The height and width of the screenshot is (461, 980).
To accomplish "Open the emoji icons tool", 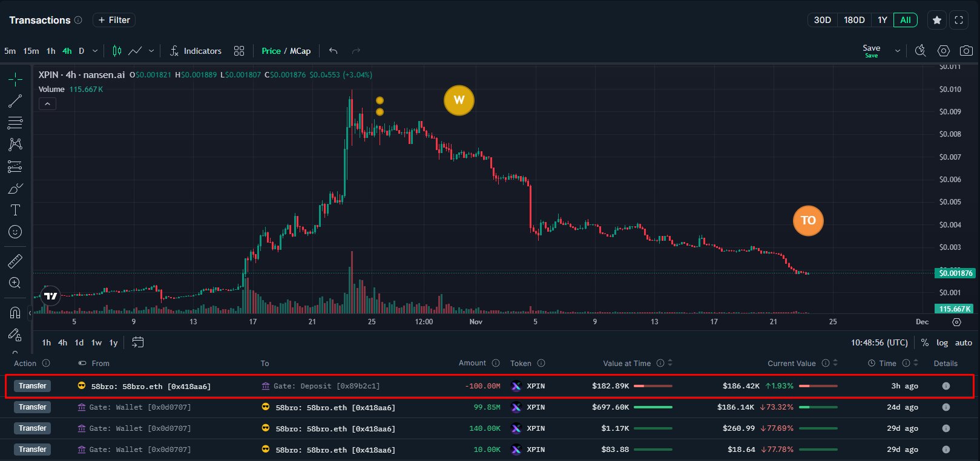I will (15, 232).
